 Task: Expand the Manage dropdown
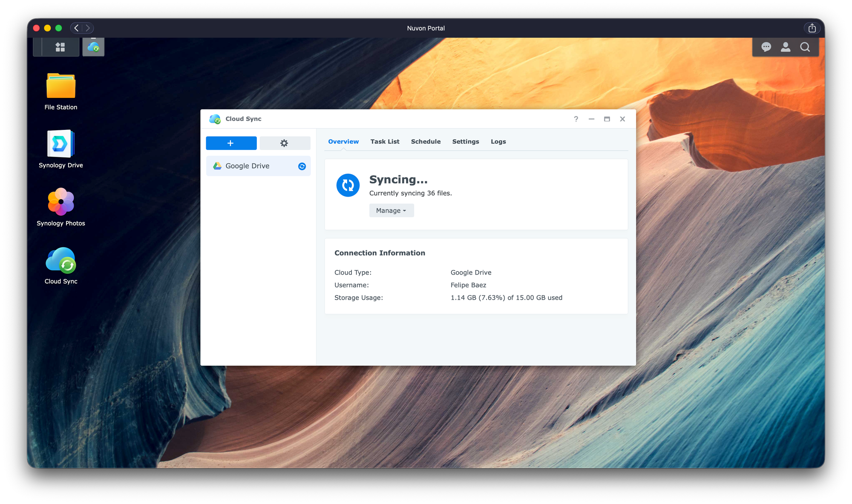(391, 211)
